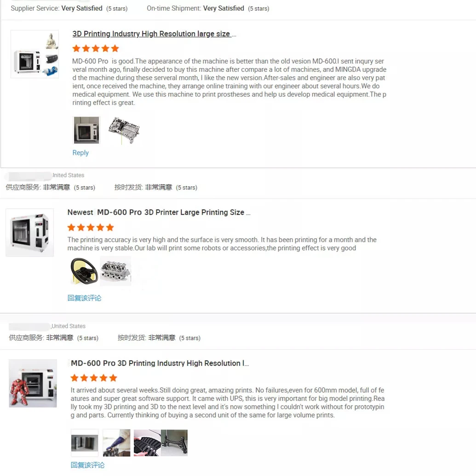The height and width of the screenshot is (476, 476).
Task: Open product thumbnail with red robot figure
Action: pyautogui.click(x=33, y=384)
